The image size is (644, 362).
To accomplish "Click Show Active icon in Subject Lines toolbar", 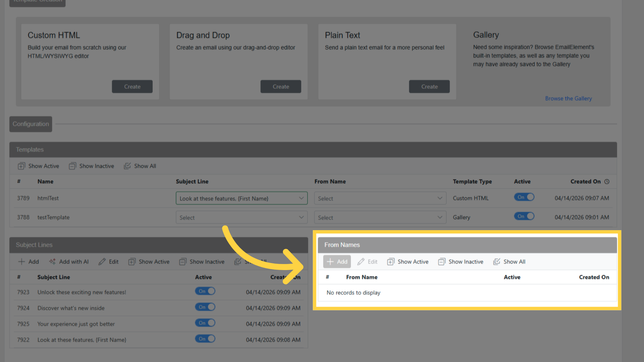I will tap(132, 262).
